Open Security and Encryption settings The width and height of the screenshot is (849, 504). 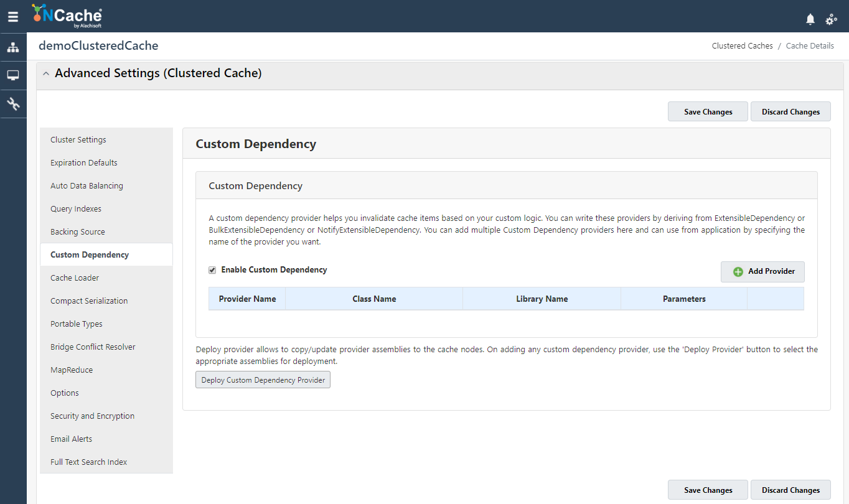106,416
